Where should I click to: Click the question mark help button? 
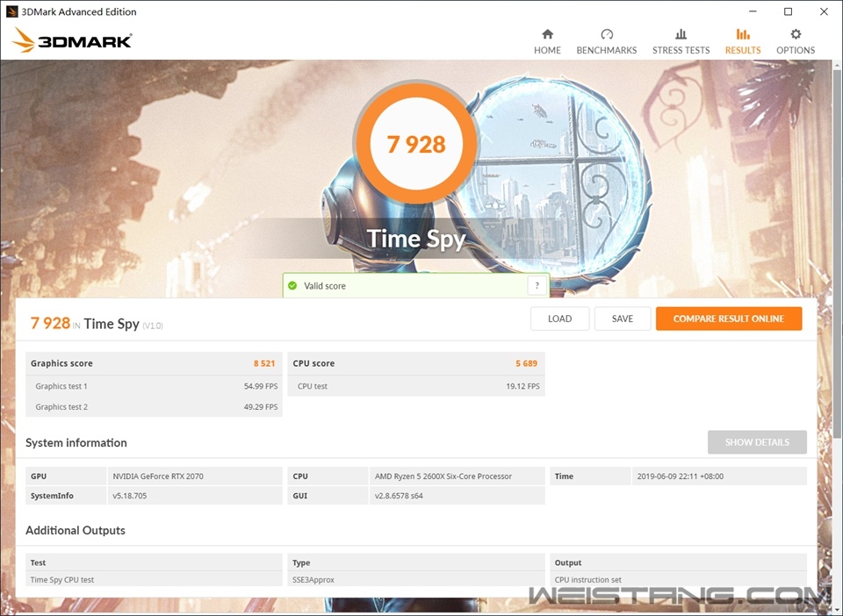coord(537,286)
